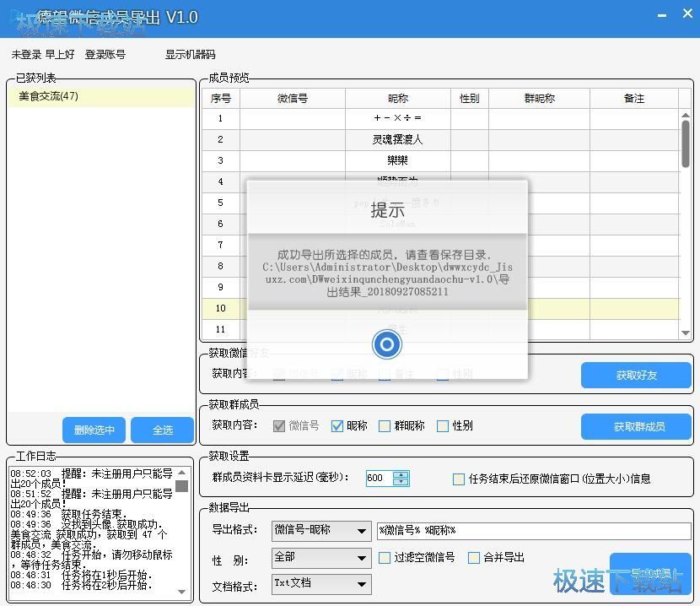The width and height of the screenshot is (700, 606).
Task: Click the down arrow of the 工作日志 scrollbar
Action: (181, 592)
